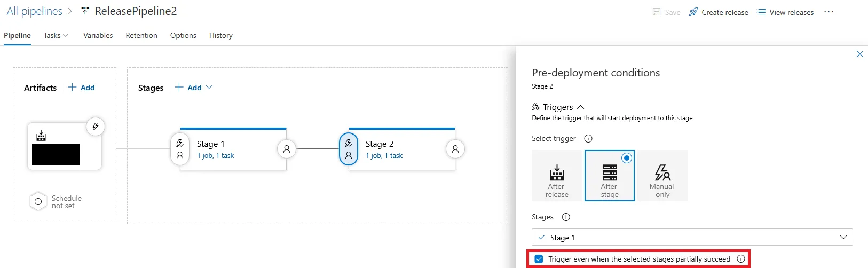Viewport: 868px width, 268px height.
Task: Close the Pre-deployment conditions panel
Action: [859, 54]
